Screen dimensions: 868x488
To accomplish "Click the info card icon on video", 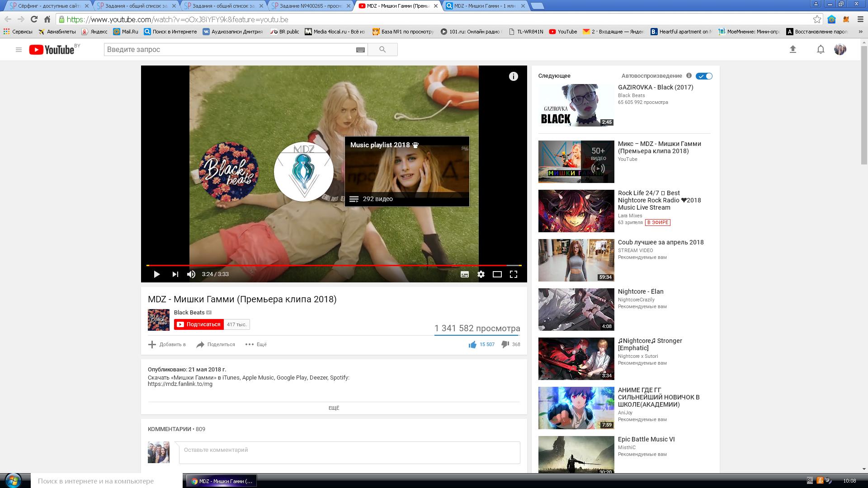I will coord(513,76).
